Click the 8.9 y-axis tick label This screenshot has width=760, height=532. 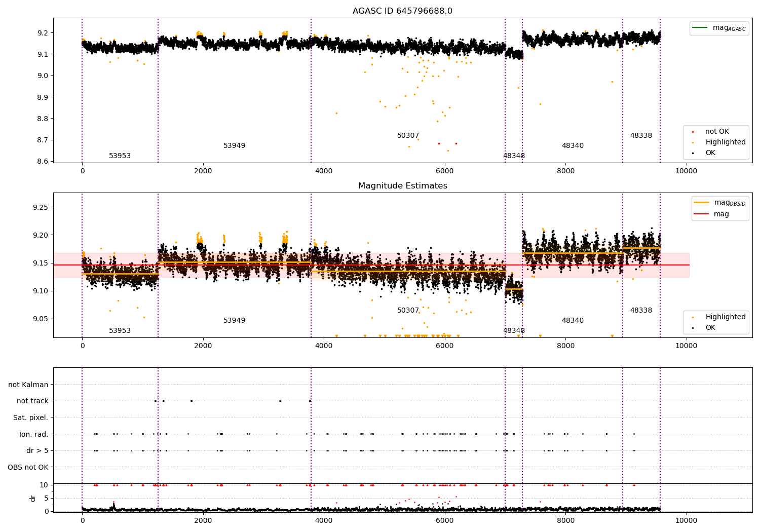[x=43, y=97]
